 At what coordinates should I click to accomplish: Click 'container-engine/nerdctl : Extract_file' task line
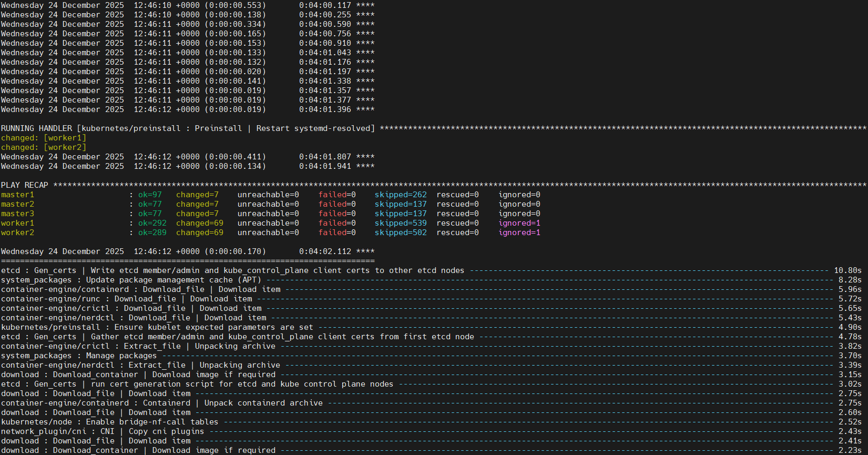click(431, 365)
